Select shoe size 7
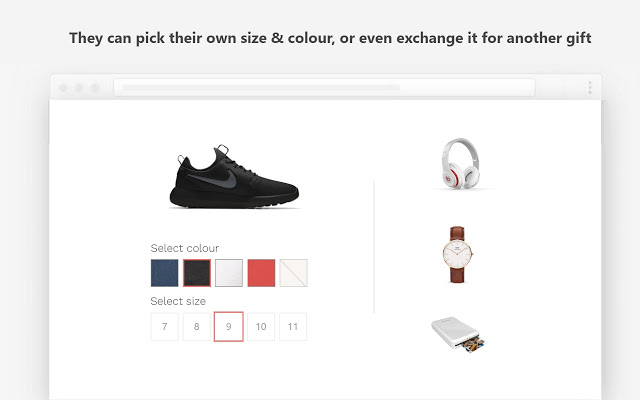The height and width of the screenshot is (400, 640). click(x=165, y=327)
